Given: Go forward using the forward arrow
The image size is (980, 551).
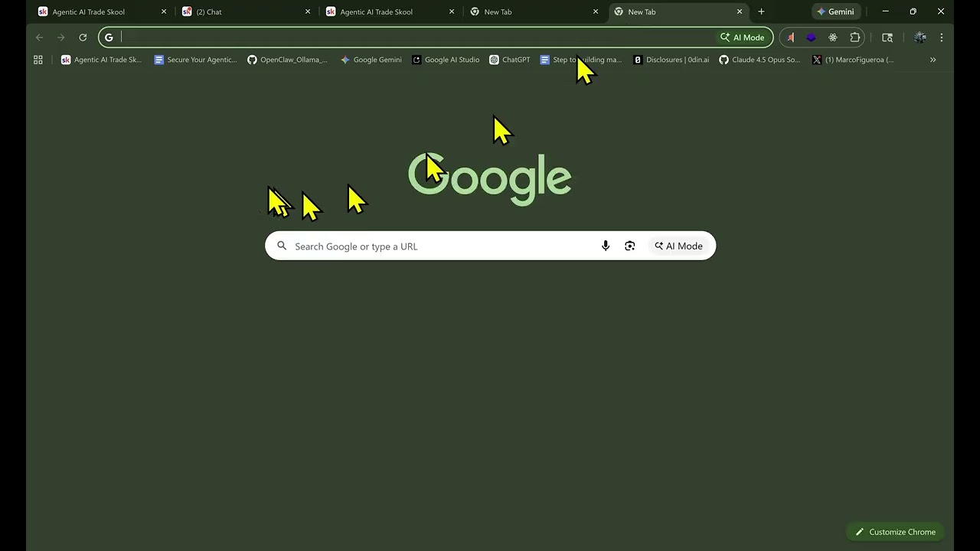Looking at the screenshot, I should (61, 37).
